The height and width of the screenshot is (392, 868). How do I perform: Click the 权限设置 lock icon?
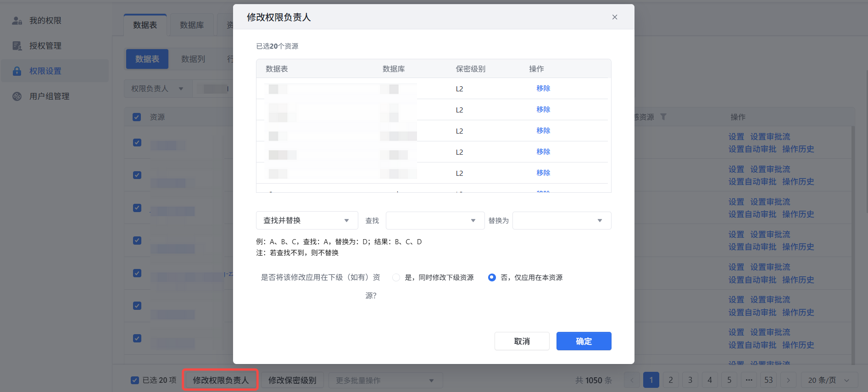[17, 71]
